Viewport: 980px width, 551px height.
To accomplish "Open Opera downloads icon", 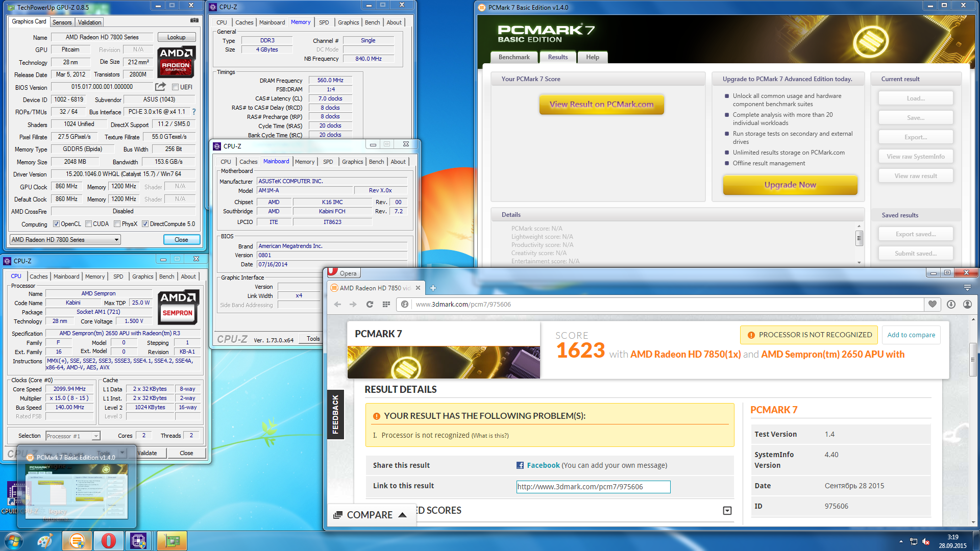I will click(951, 304).
